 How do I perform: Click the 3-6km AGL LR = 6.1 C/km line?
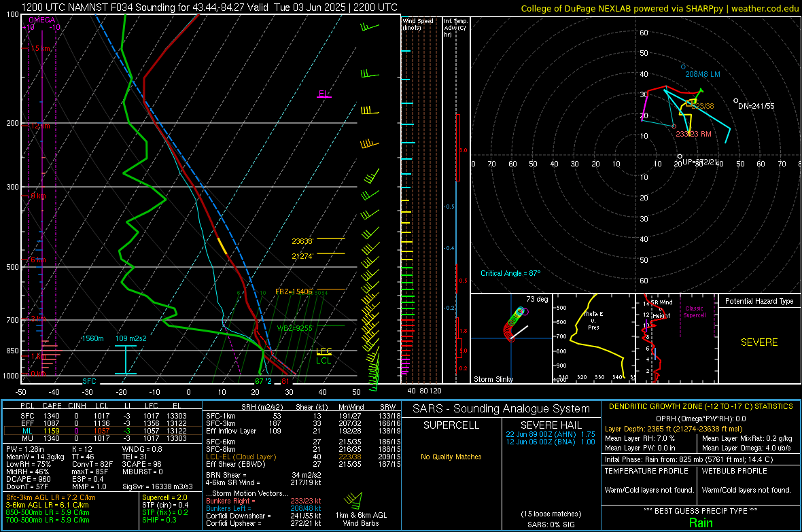[x=48, y=505]
